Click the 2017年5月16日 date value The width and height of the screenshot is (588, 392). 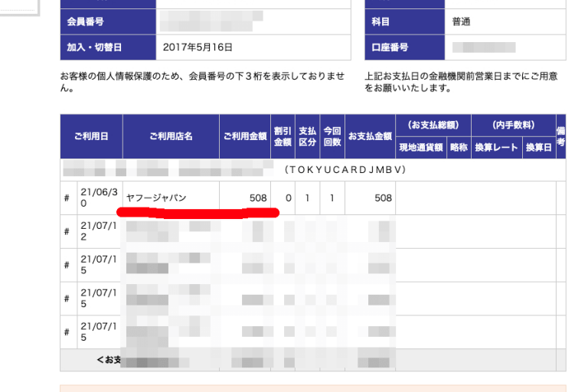coord(198,47)
